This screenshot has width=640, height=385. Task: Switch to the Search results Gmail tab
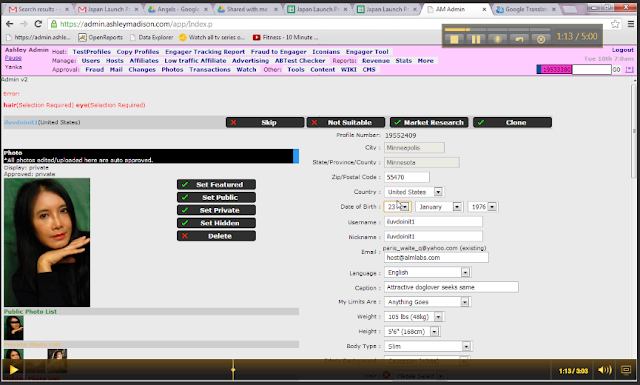click(x=39, y=9)
